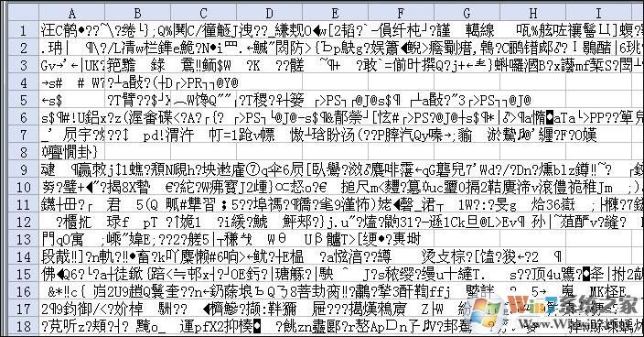Select column H header
The width and height of the screenshot is (644, 337).
(x=532, y=13)
